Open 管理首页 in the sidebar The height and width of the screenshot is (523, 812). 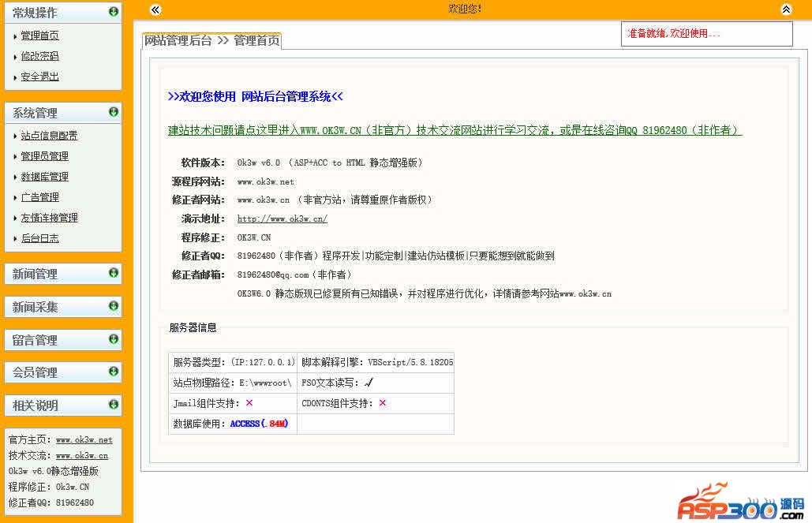point(39,35)
